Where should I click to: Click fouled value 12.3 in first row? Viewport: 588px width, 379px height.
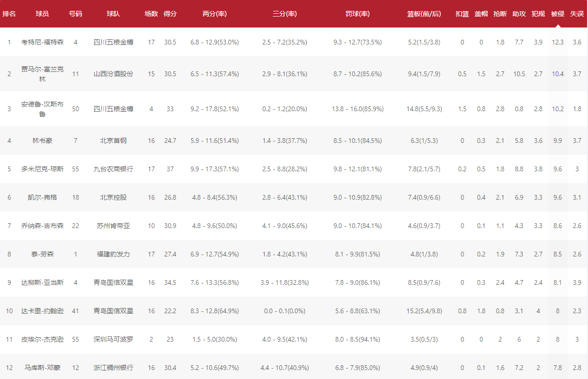coord(558,42)
